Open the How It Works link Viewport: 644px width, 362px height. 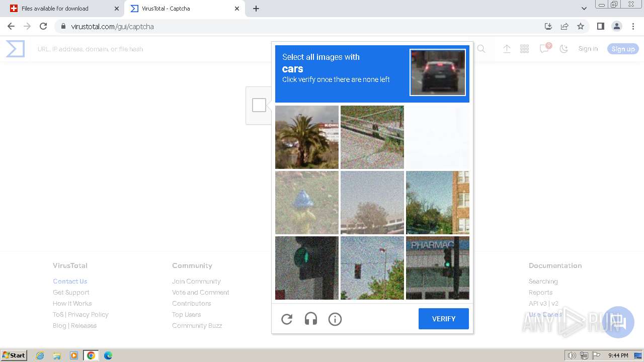[72, 303]
